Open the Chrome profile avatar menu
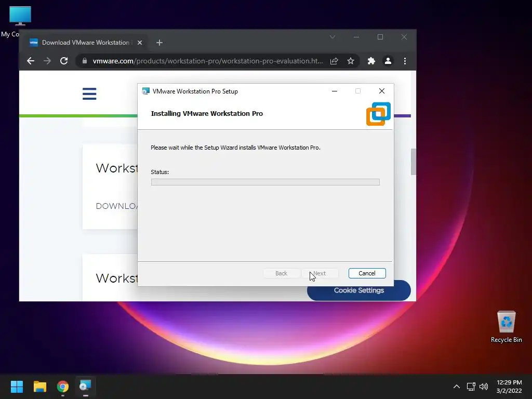The height and width of the screenshot is (399, 532). click(388, 61)
